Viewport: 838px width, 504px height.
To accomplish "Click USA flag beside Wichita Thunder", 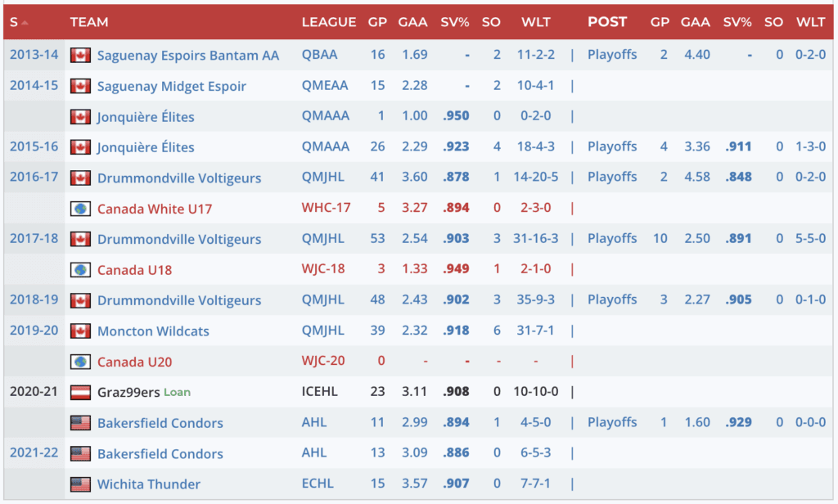I will pyautogui.click(x=80, y=484).
